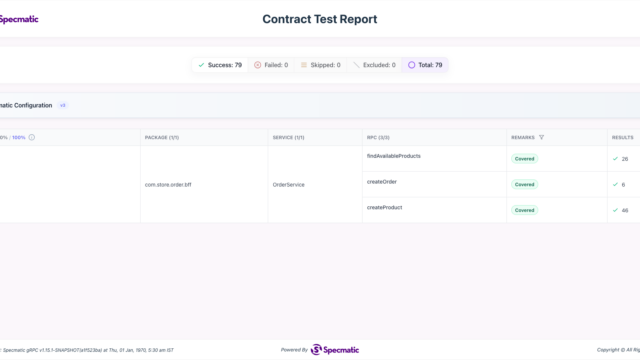Viewport: 640px width, 360px height.
Task: Filter results by Failed: 0
Action: coord(271,65)
